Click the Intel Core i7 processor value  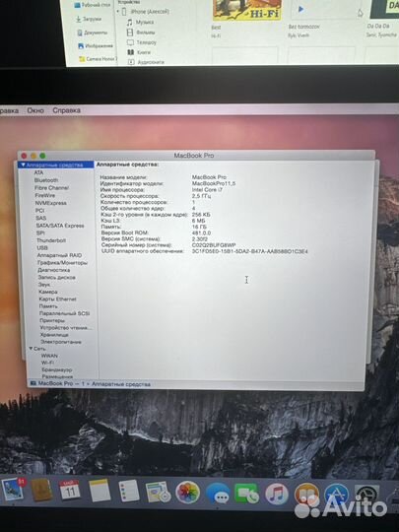(207, 190)
